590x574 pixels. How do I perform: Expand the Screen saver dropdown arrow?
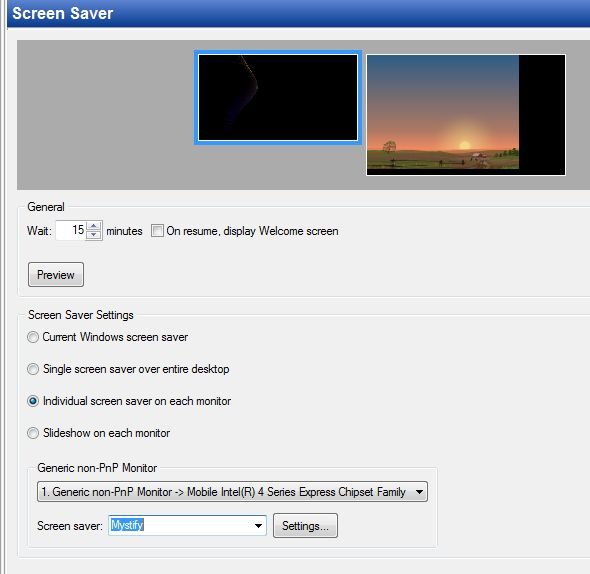tap(258, 525)
